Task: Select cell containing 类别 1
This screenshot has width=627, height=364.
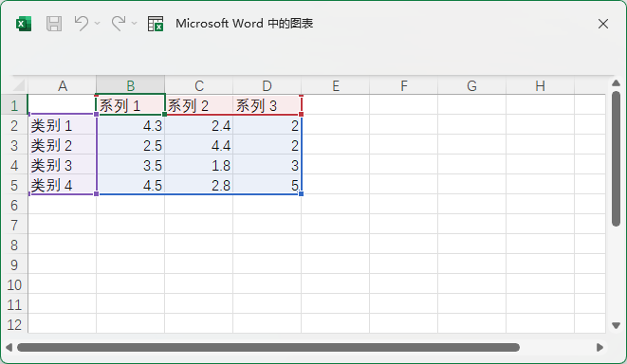Action: tap(62, 125)
